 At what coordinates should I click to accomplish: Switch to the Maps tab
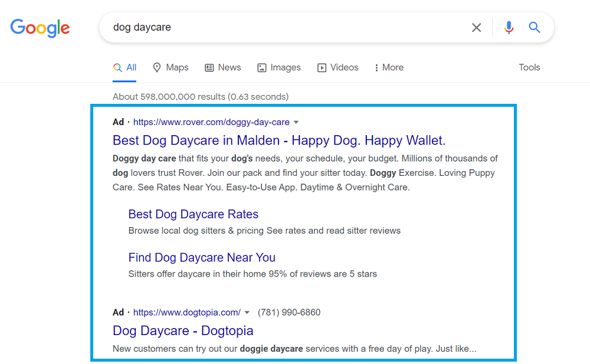[171, 67]
